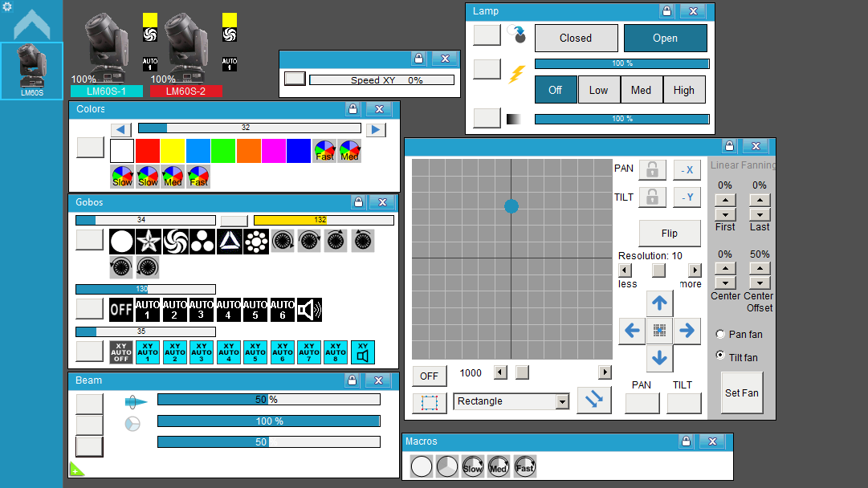Set strobe to Low
The width and height of the screenshot is (868, 488).
coord(598,90)
